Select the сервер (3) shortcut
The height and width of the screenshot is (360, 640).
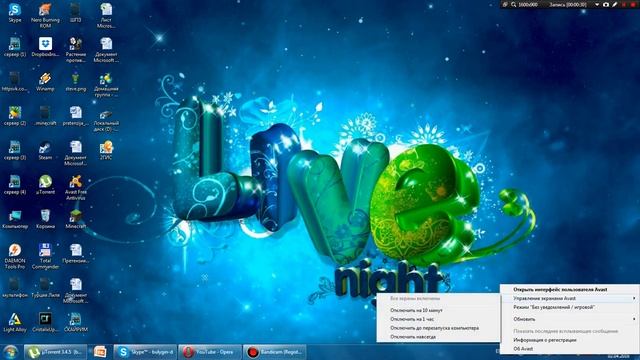tap(15, 150)
